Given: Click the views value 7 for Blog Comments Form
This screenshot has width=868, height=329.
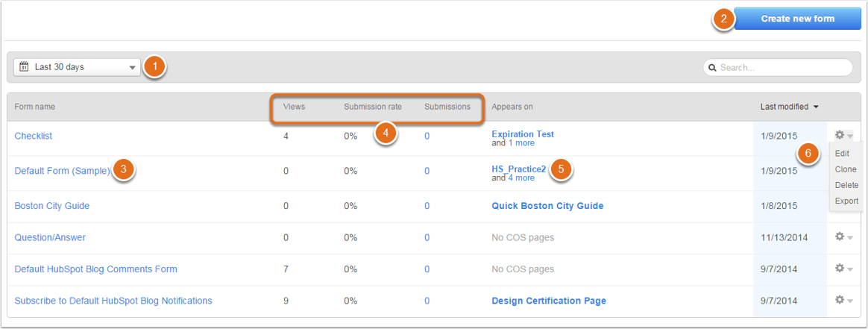Looking at the screenshot, I should click(286, 269).
